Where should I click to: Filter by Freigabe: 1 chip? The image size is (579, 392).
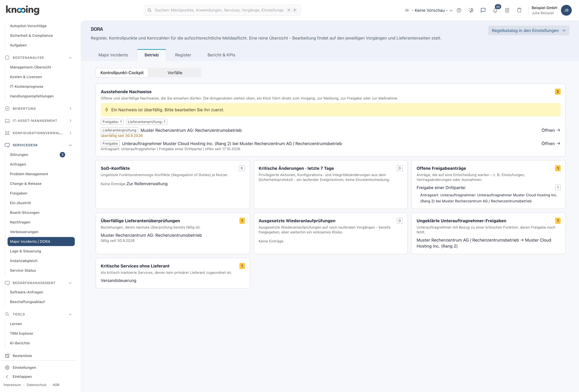[x=112, y=122]
